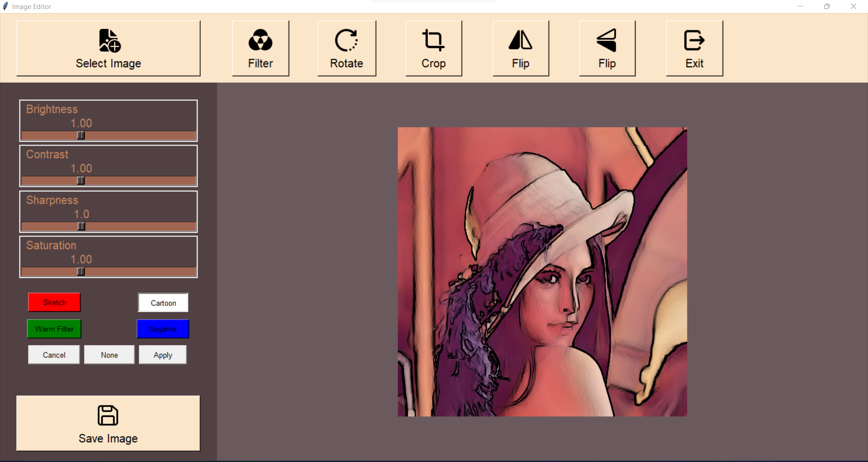This screenshot has width=868, height=462.
Task: Save the edited image
Action: pos(108,423)
